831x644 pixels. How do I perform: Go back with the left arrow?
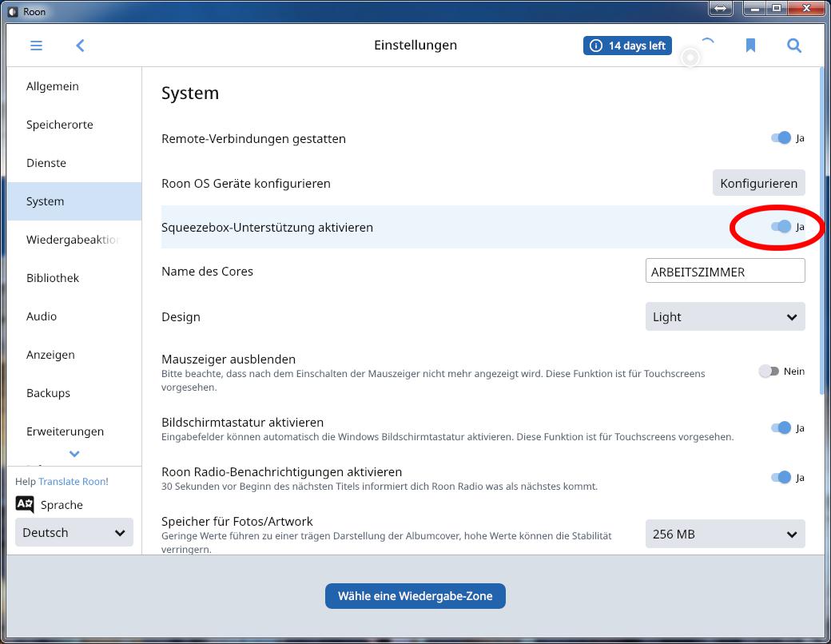(80, 46)
